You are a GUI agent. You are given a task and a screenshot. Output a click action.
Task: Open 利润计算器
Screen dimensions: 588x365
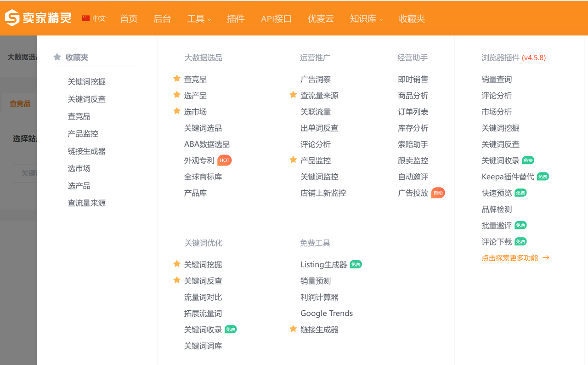pyautogui.click(x=319, y=297)
